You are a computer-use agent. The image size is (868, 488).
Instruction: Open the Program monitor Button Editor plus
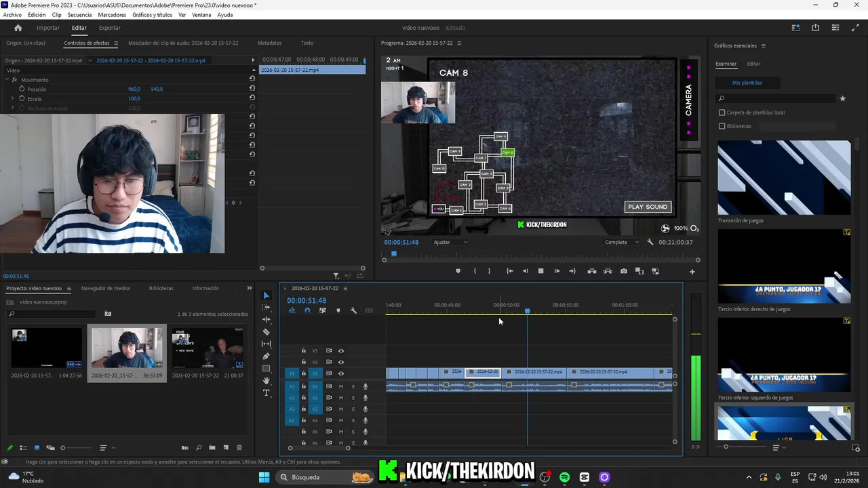[692, 272]
